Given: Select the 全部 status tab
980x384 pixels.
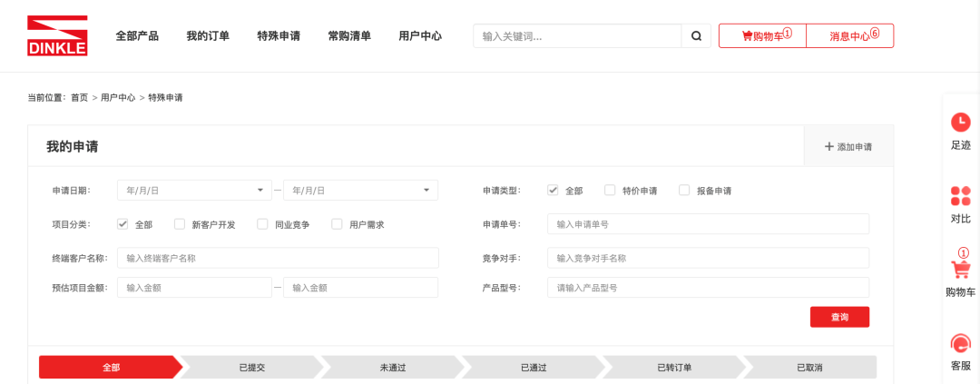Looking at the screenshot, I should coord(111,367).
